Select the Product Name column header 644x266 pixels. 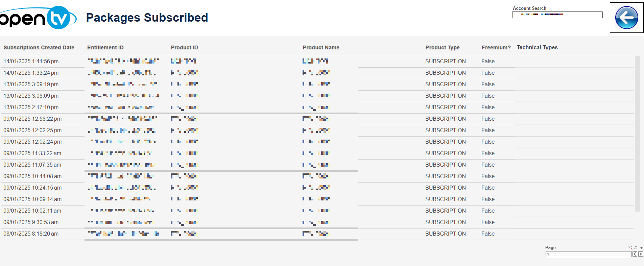click(x=321, y=48)
